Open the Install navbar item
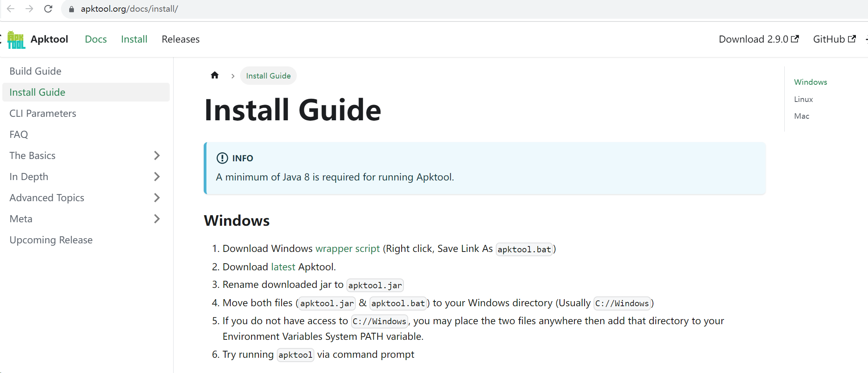 [134, 39]
